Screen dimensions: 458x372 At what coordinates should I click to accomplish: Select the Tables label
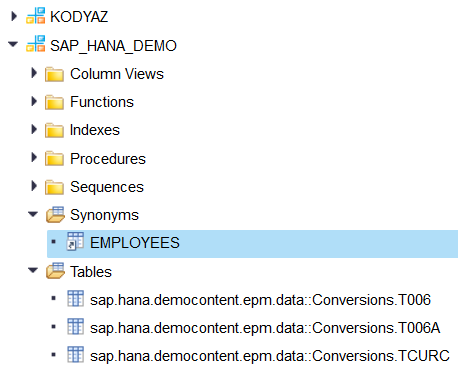coord(91,272)
